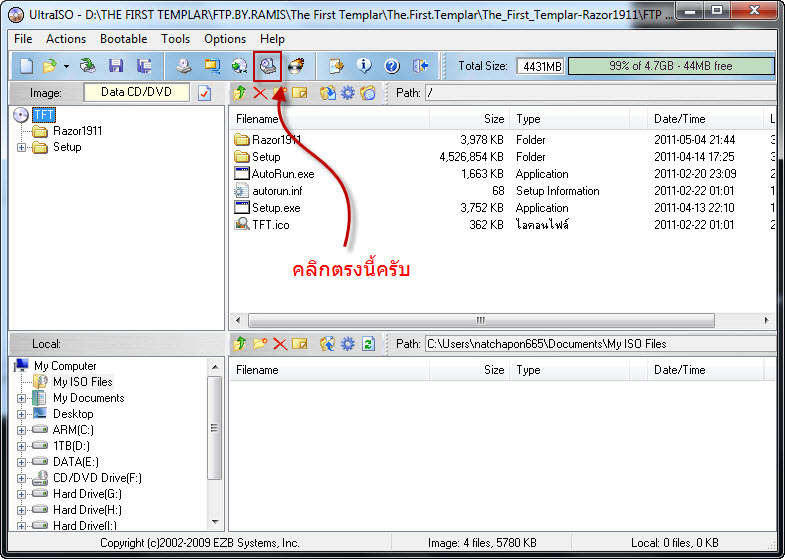
Task: Open the dropdown arrow beside Open icon
Action: (66, 66)
